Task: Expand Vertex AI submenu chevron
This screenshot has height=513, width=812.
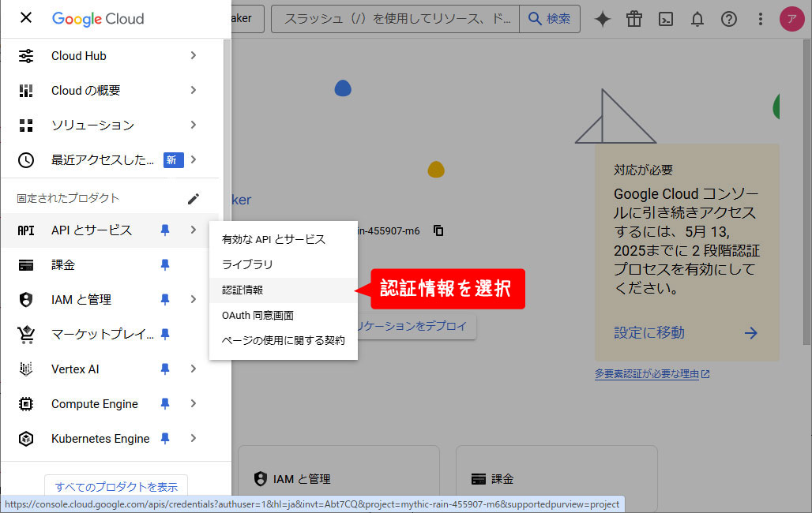Action: click(x=194, y=369)
